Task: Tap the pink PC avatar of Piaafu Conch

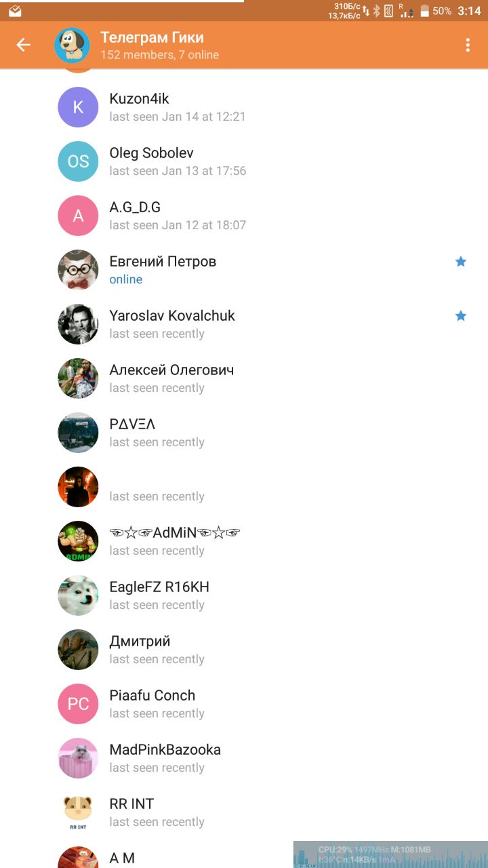Action: pyautogui.click(x=78, y=704)
